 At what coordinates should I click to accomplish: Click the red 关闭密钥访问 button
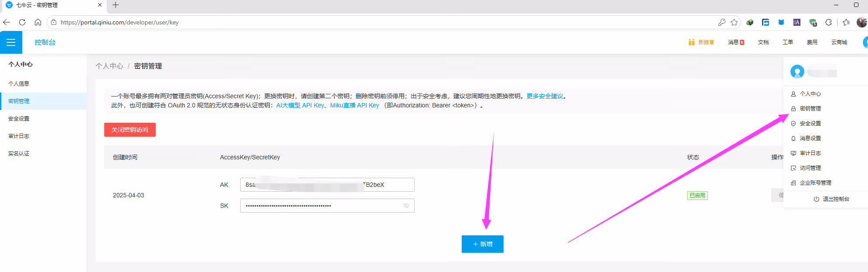tap(130, 130)
